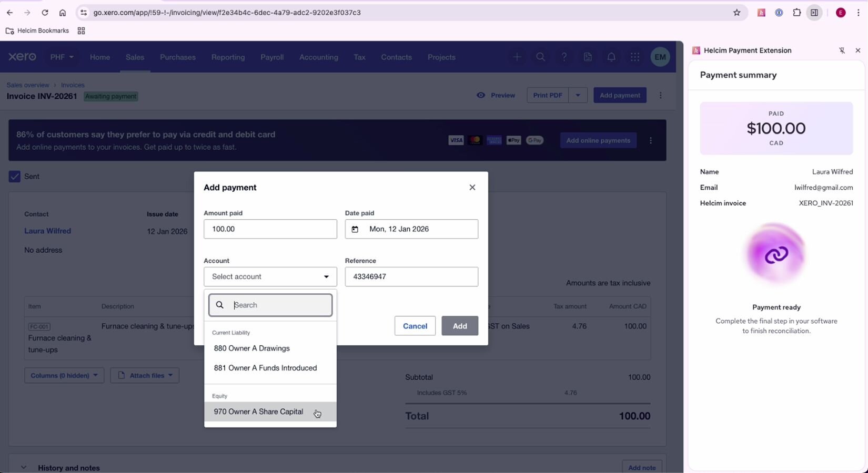Click the Helcim extension icon in toolbar

tap(761, 13)
